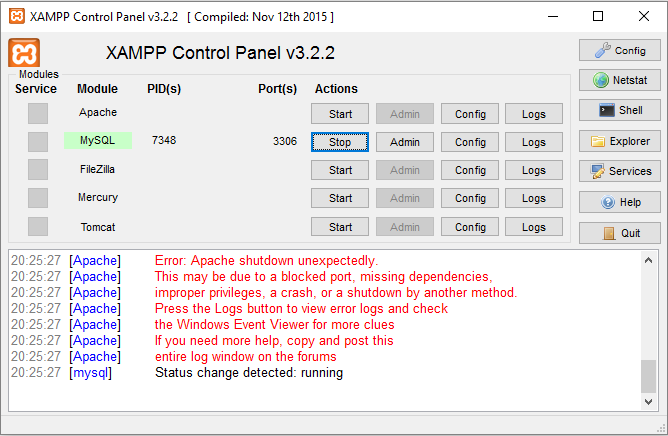668x436 pixels.
Task: Open the MySQL Admin page
Action: coord(405,142)
